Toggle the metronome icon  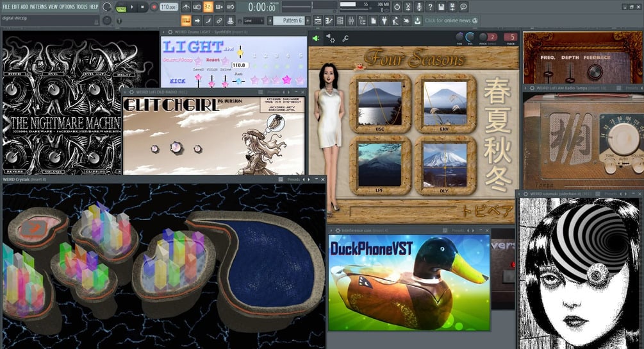click(x=186, y=7)
